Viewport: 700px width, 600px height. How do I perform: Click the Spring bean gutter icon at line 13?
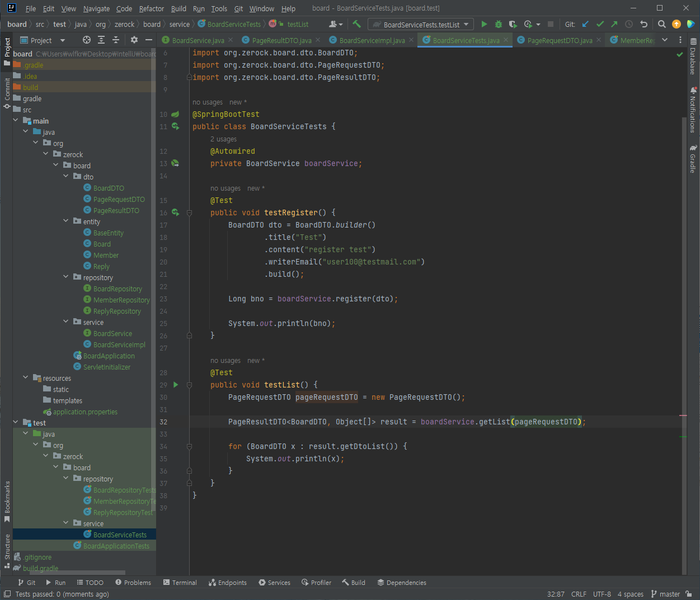(176, 163)
